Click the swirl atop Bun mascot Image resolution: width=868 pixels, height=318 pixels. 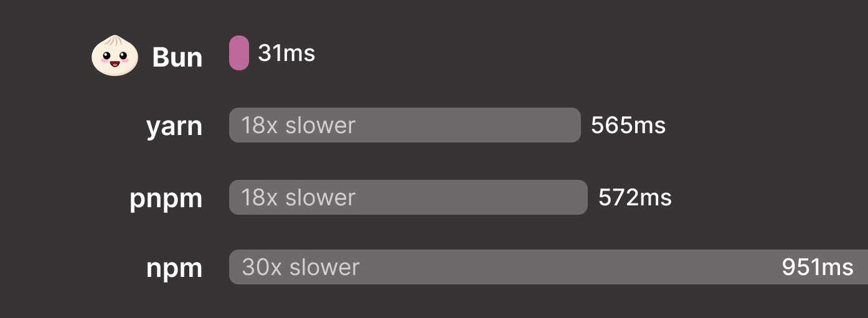tap(115, 42)
